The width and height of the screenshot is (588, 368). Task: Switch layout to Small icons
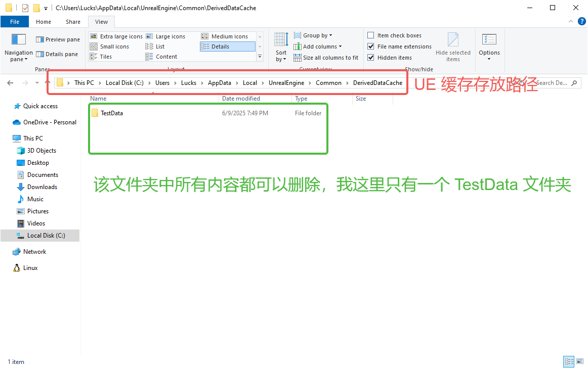[x=109, y=47]
